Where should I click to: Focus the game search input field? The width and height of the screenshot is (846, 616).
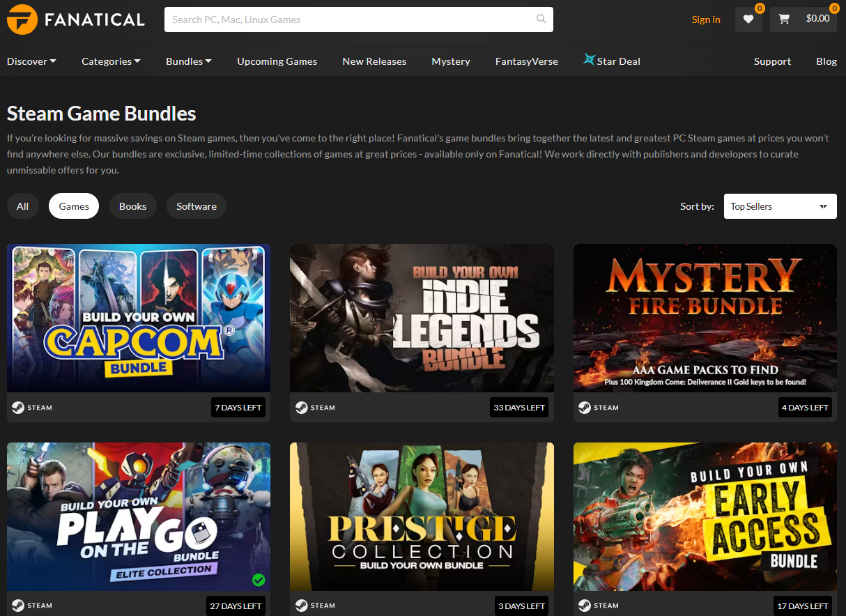(348, 20)
